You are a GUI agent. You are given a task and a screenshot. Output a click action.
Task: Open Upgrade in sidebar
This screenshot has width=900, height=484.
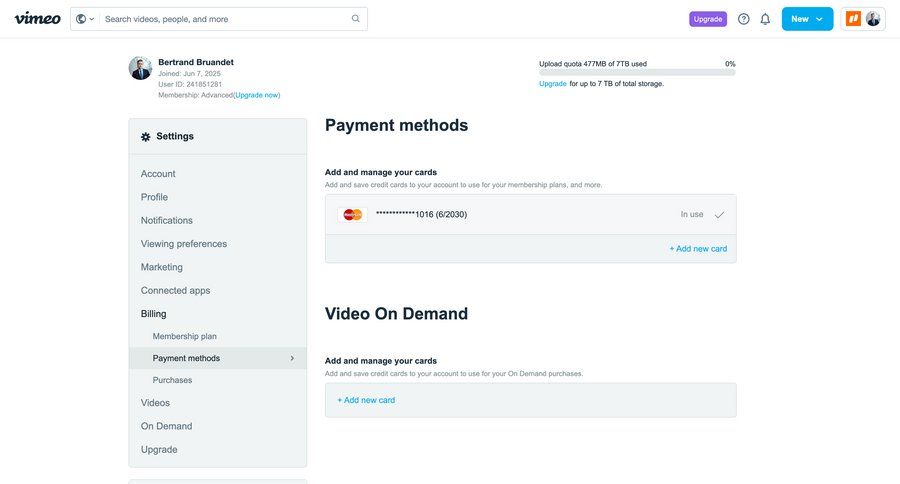(x=159, y=450)
